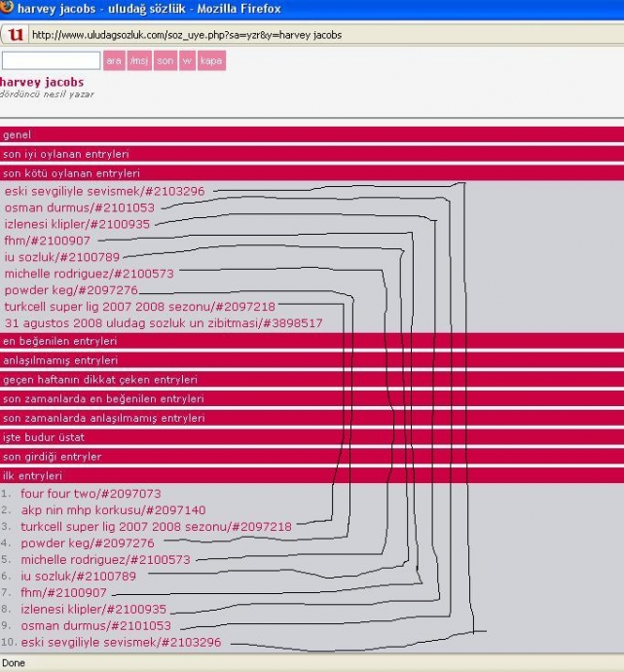This screenshot has height=672, width=624.
Task: Open top 'fhm/#2100907' link
Action: [x=47, y=241]
